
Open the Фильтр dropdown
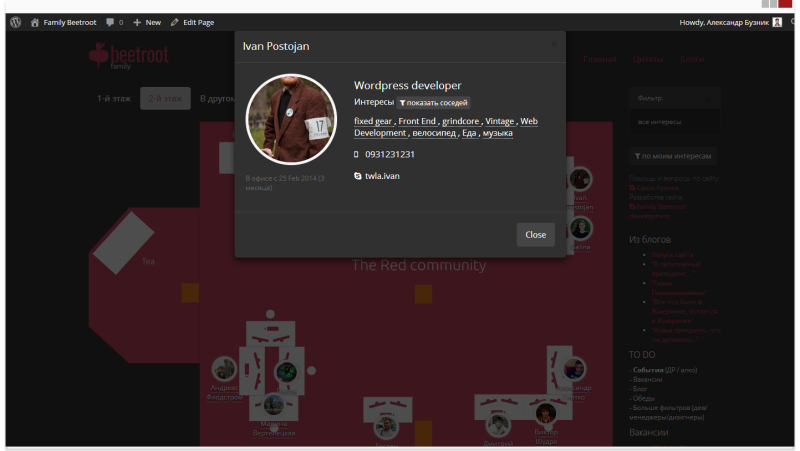click(x=674, y=98)
